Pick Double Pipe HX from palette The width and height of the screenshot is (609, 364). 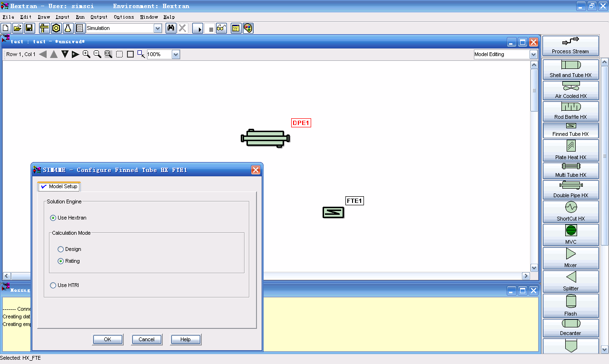pyautogui.click(x=570, y=190)
